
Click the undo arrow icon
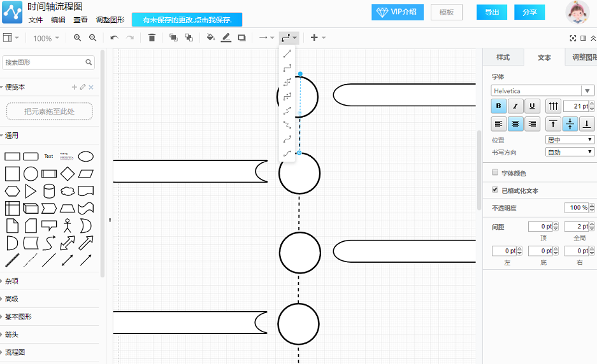click(114, 38)
